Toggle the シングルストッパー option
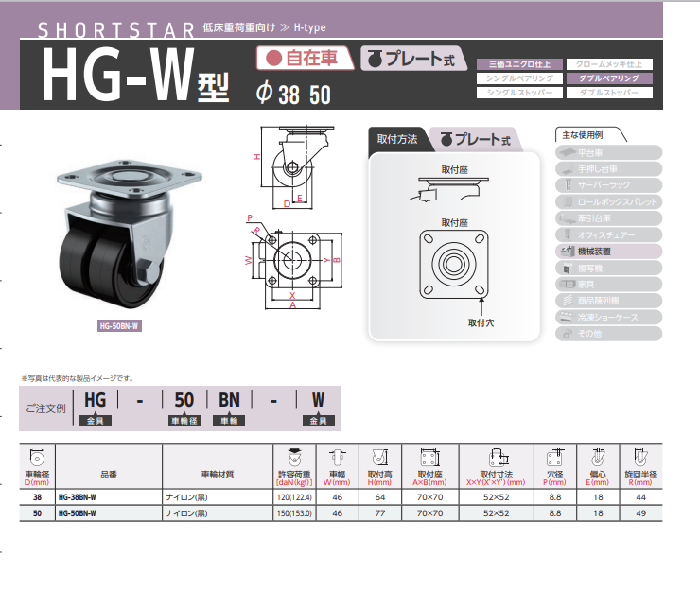This screenshot has width=700, height=590. 519,93
